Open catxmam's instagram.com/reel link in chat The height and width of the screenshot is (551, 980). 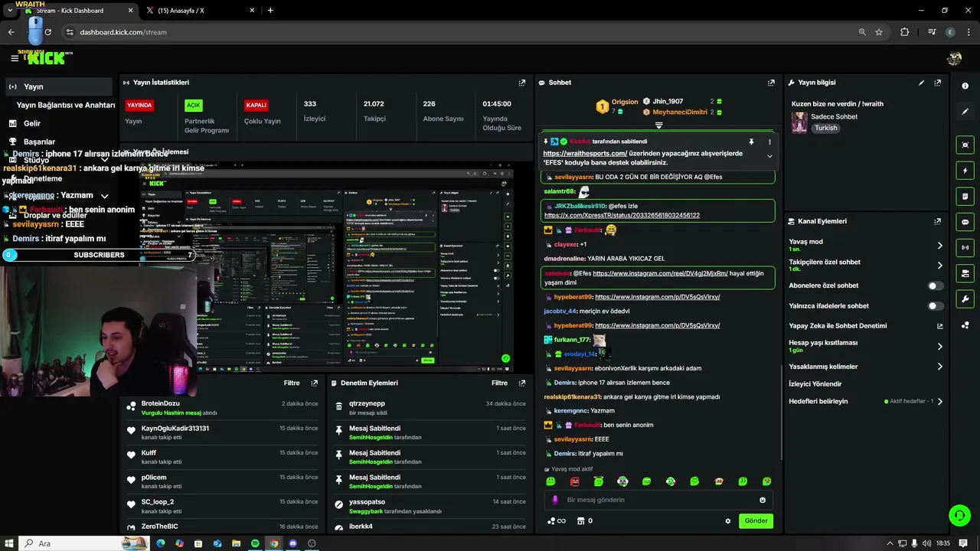[660, 273]
